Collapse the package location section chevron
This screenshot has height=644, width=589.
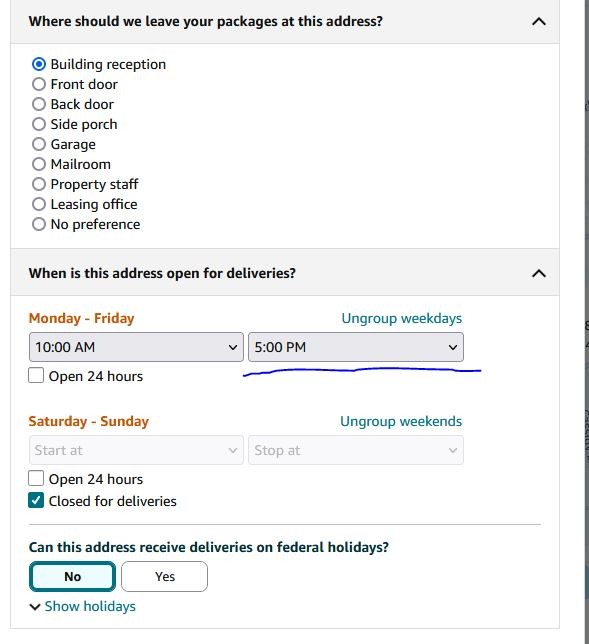tap(538, 22)
